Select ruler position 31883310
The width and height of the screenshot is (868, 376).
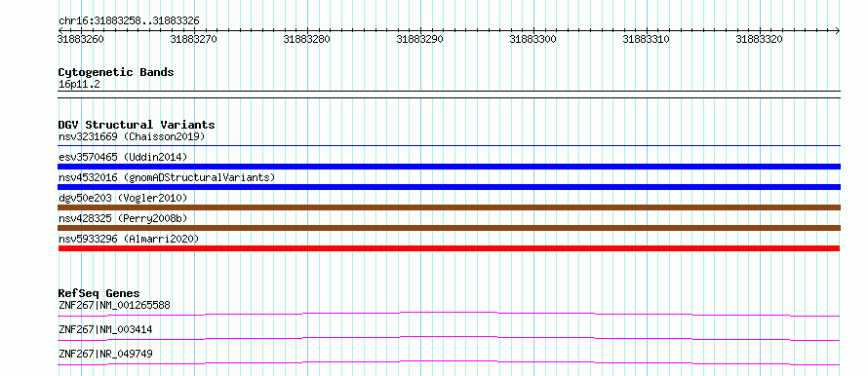(x=646, y=39)
